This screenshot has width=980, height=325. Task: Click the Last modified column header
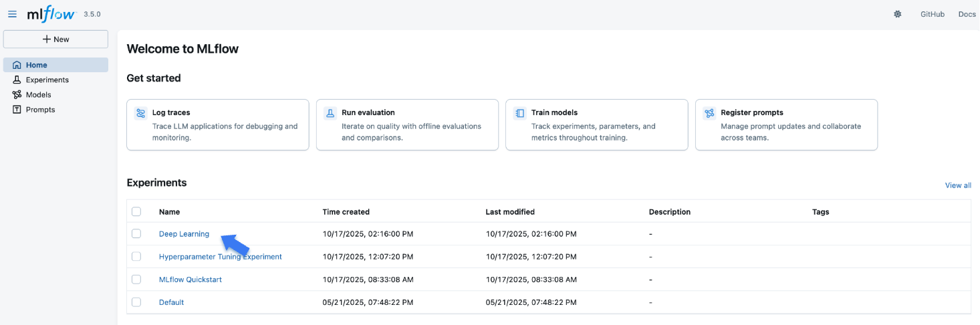point(510,212)
